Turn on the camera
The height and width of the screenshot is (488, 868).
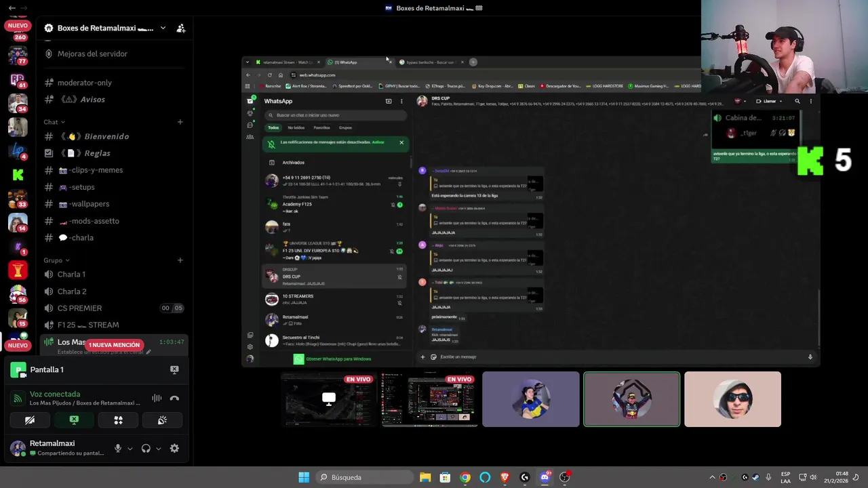click(30, 420)
